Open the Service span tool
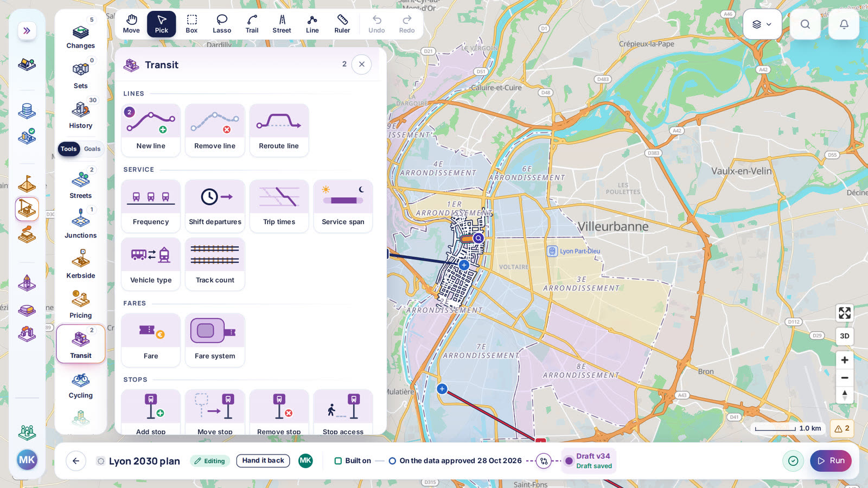868x488 pixels. pos(343,206)
